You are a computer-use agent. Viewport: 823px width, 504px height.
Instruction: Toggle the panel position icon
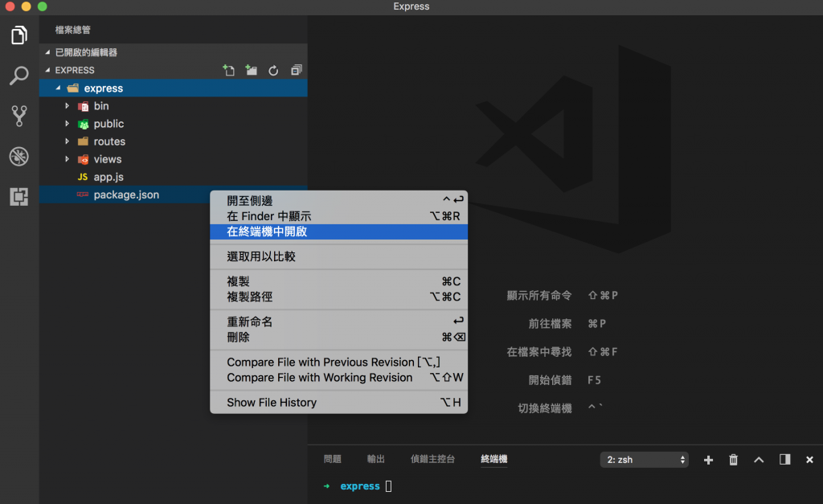pyautogui.click(x=784, y=460)
